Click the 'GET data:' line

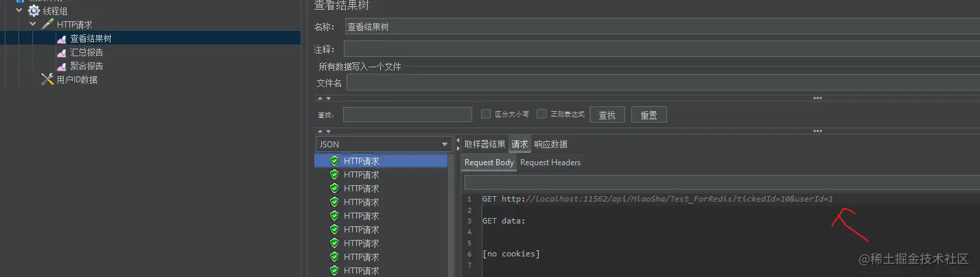[x=503, y=221]
